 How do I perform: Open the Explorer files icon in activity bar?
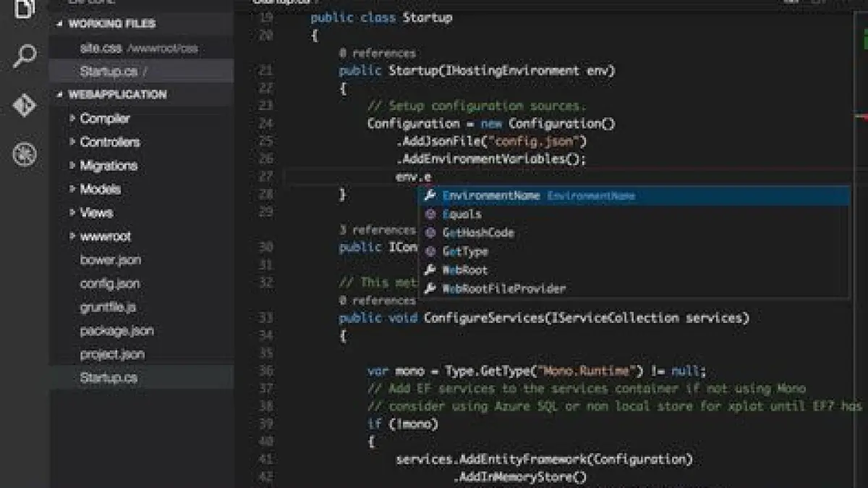click(x=25, y=10)
